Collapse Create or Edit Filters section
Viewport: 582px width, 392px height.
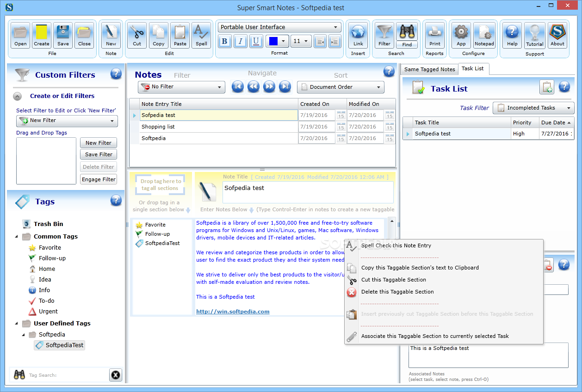pyautogui.click(x=18, y=96)
